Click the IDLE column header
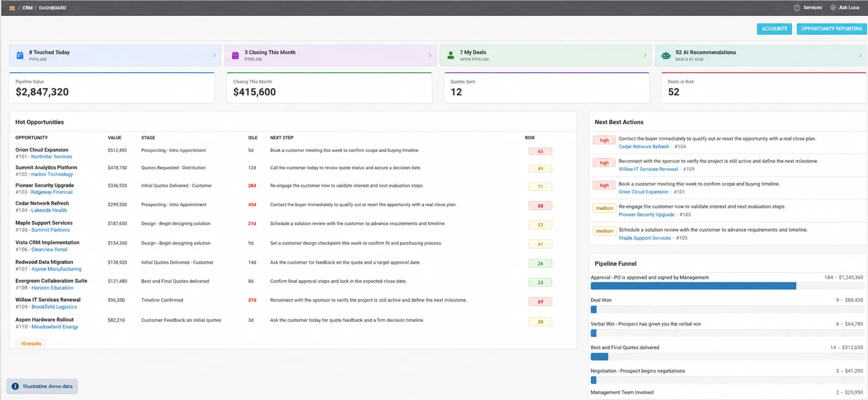This screenshot has width=868, height=400. tap(253, 138)
